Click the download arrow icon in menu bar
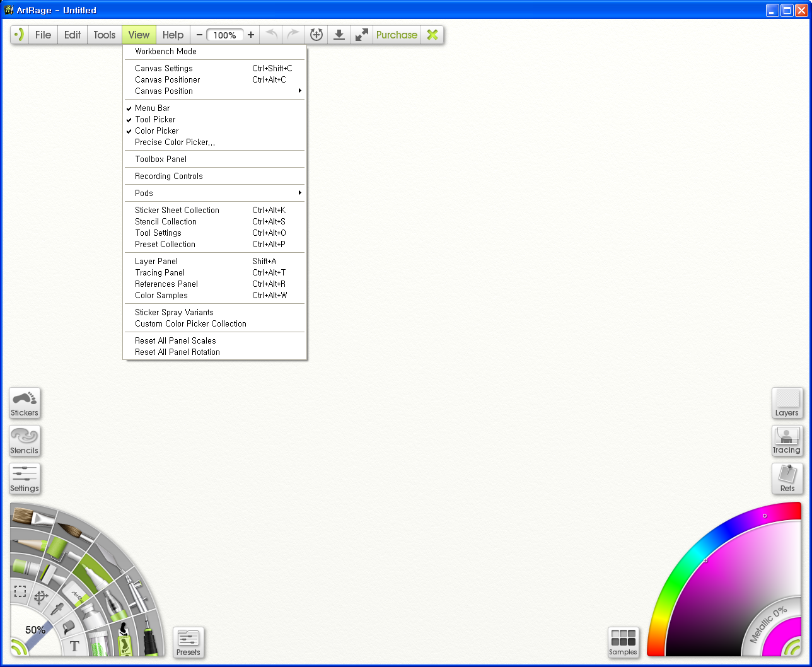The image size is (812, 667). tap(339, 35)
